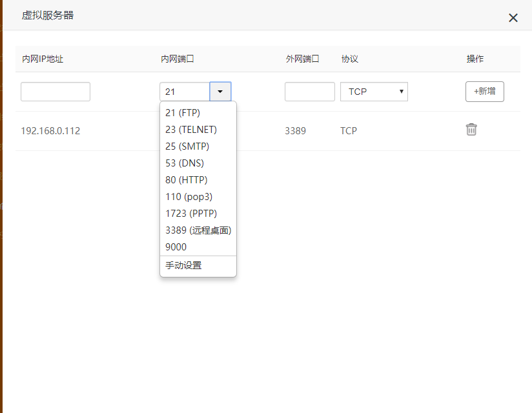Click the 3389 external port cell
This screenshot has height=413, width=532.
pyautogui.click(x=295, y=131)
